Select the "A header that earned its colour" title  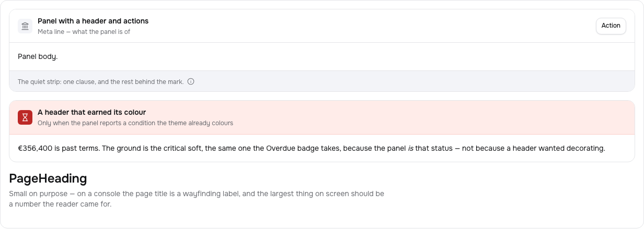click(x=91, y=112)
